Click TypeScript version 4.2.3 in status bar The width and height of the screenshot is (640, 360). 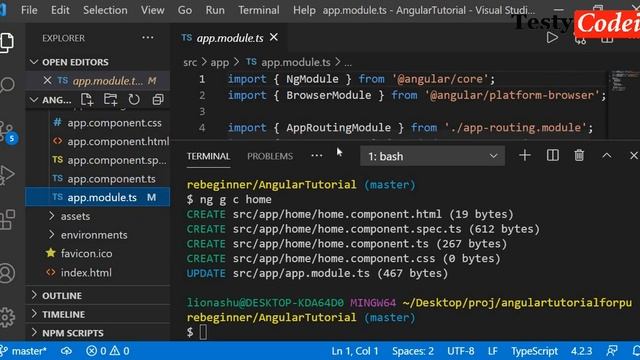pos(581,351)
